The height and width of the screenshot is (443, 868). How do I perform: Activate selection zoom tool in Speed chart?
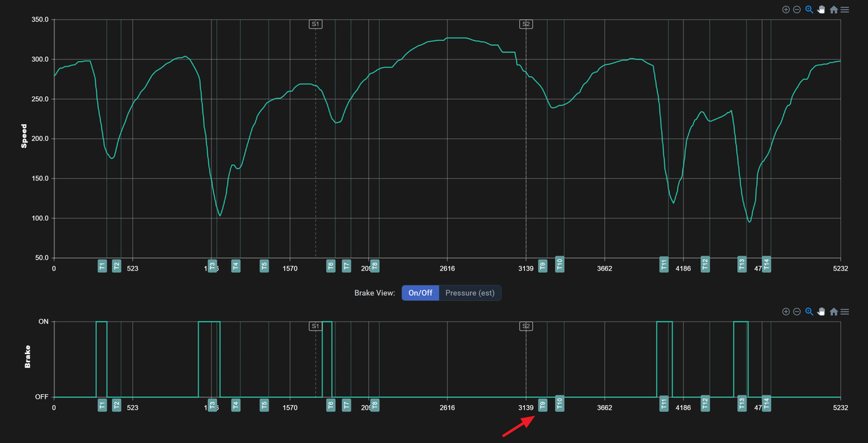[x=809, y=9]
